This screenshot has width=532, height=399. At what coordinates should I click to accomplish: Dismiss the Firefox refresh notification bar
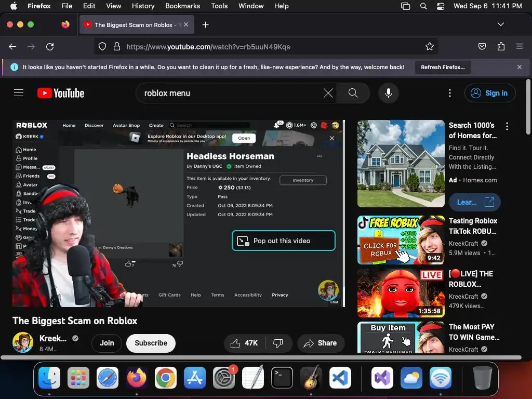[519, 67]
